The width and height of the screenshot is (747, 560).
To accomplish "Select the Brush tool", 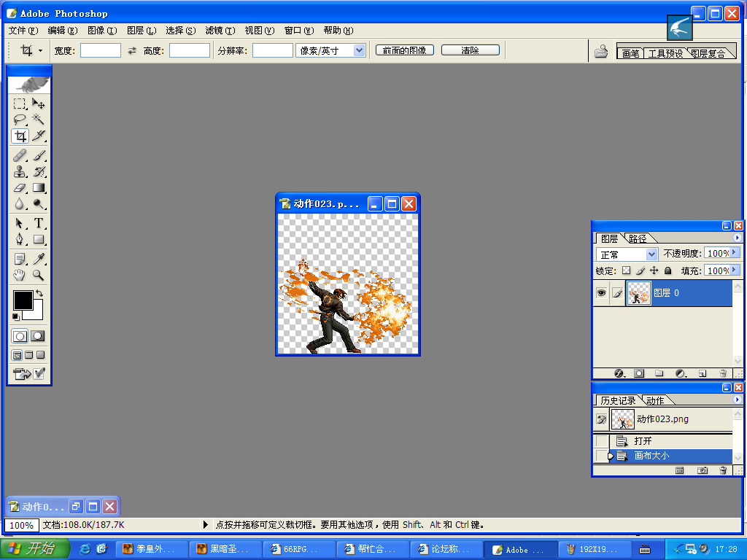I will [38, 155].
